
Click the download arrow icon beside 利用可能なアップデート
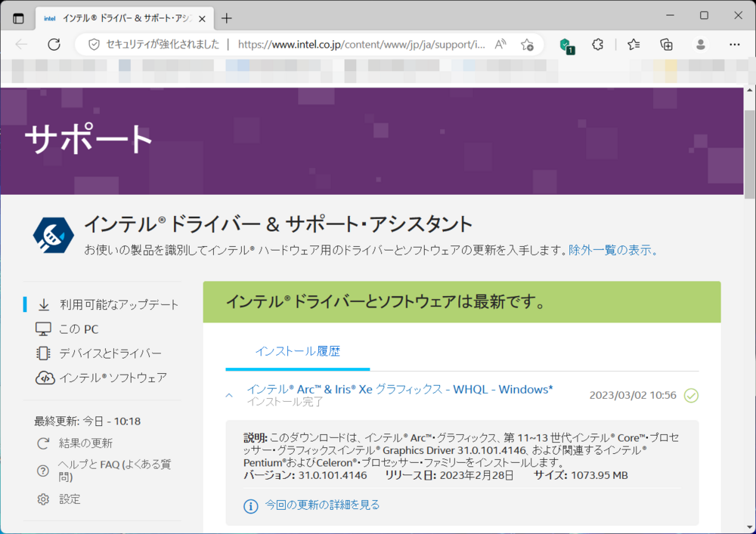(x=44, y=304)
